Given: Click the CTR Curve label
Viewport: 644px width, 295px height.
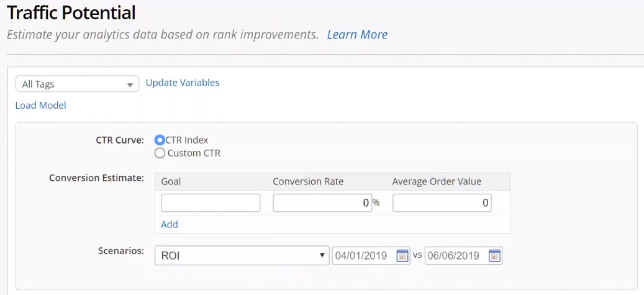Looking at the screenshot, I should coord(120,140).
